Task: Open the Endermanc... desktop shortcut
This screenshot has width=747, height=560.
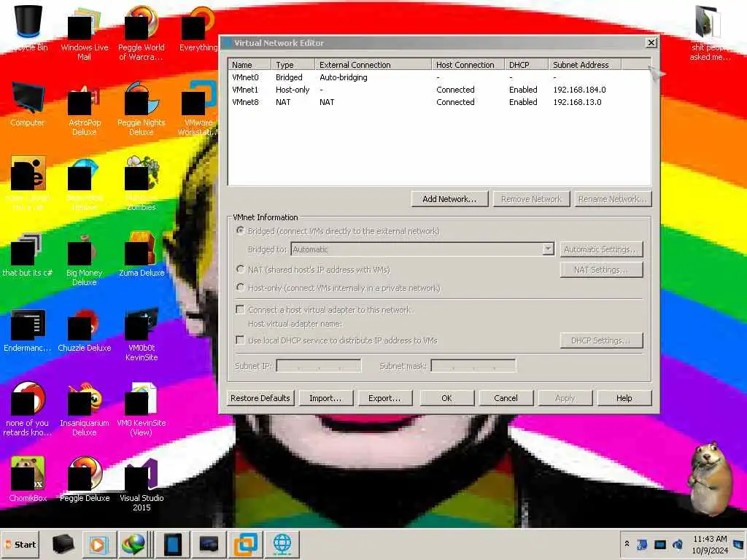Action: pos(27,330)
